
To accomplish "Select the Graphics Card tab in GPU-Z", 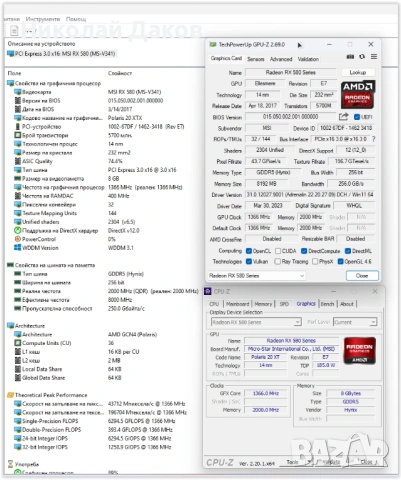I will coord(226,58).
